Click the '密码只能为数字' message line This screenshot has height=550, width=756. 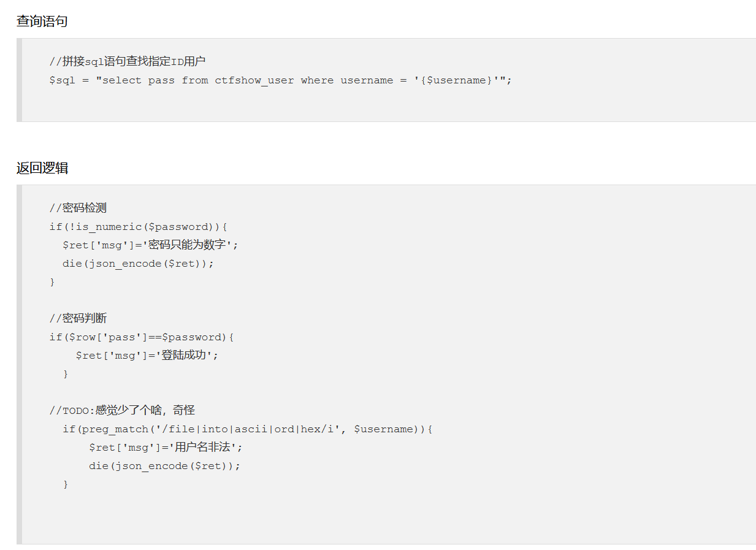tap(150, 245)
